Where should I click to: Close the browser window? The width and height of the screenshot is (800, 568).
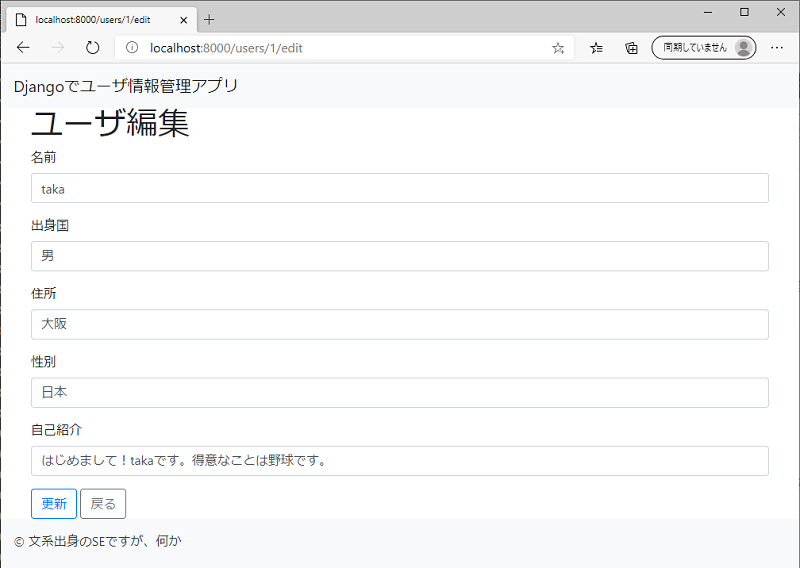pyautogui.click(x=781, y=12)
